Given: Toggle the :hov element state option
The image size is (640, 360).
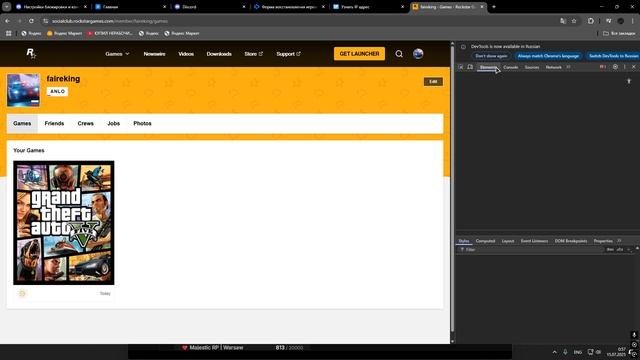Looking at the screenshot, I should (610, 249).
